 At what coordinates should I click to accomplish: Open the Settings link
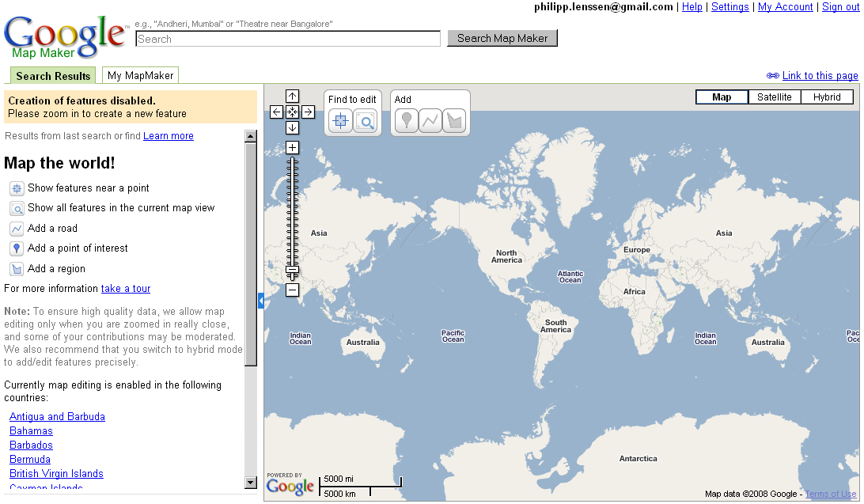(730, 6)
